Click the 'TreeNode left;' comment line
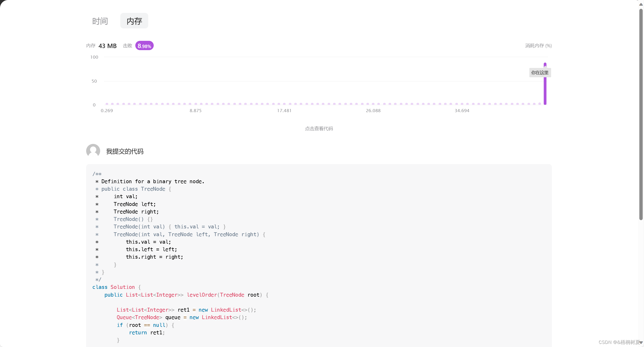The width and height of the screenshot is (644, 347). tap(135, 204)
